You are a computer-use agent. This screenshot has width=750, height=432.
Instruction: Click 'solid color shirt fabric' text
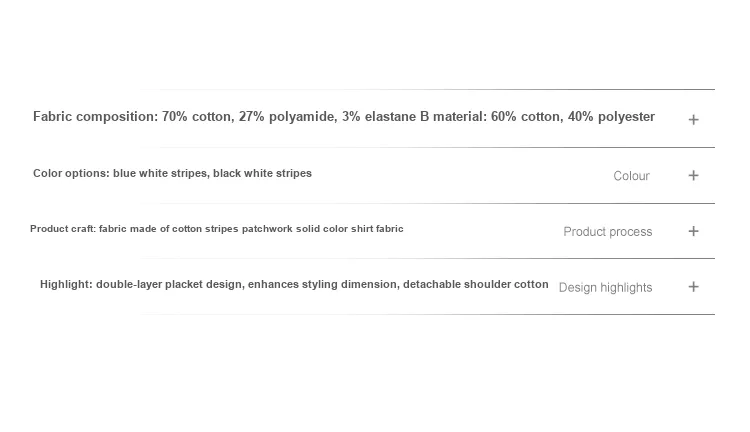350,229
